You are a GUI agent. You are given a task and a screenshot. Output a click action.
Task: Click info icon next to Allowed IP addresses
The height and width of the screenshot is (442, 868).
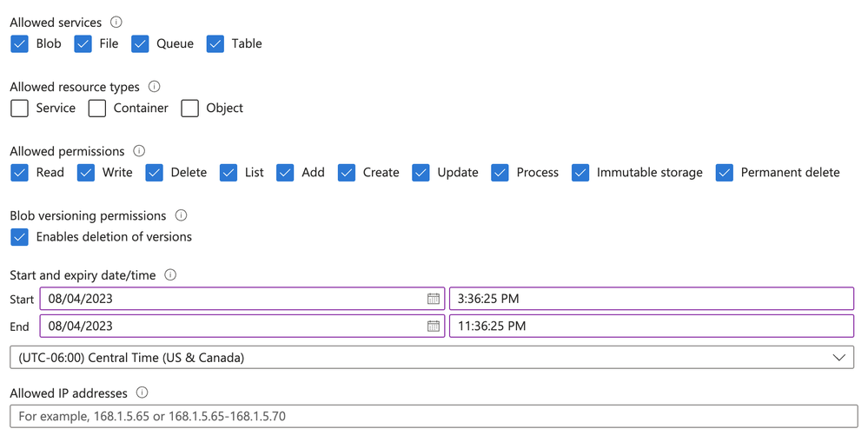point(142,393)
